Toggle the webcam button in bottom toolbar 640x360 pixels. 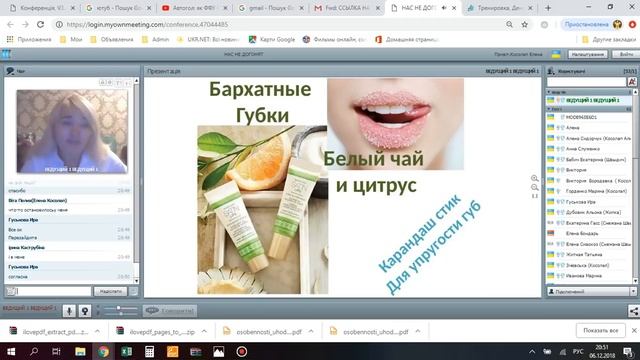point(85,311)
